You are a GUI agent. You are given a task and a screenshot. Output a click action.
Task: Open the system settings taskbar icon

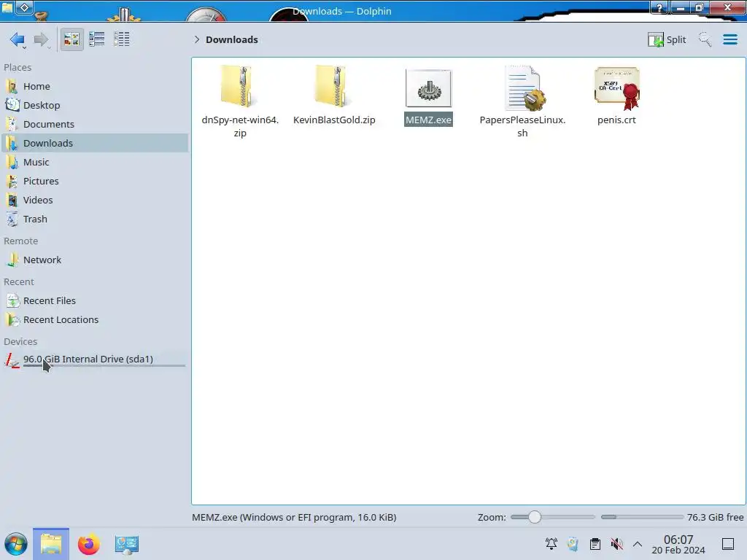click(x=127, y=544)
